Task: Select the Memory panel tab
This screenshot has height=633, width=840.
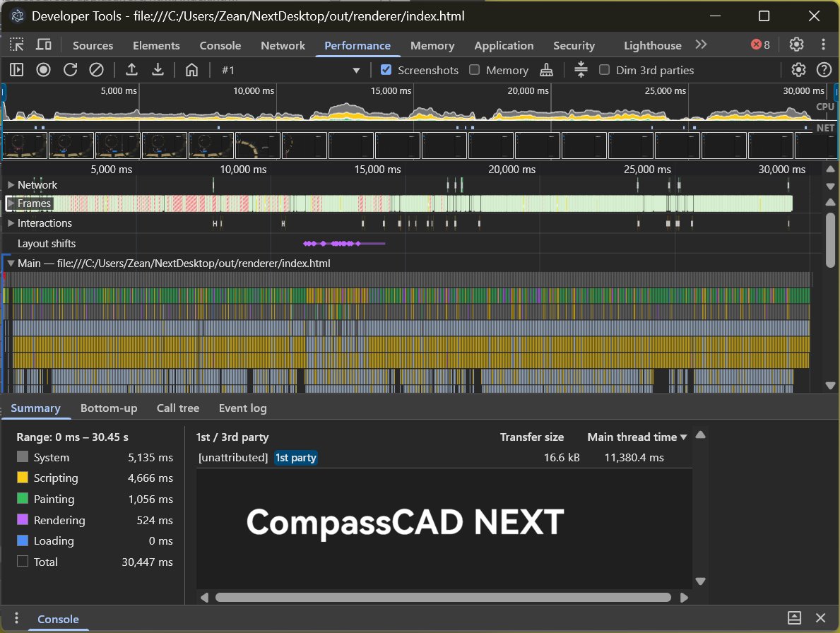Action: [432, 45]
